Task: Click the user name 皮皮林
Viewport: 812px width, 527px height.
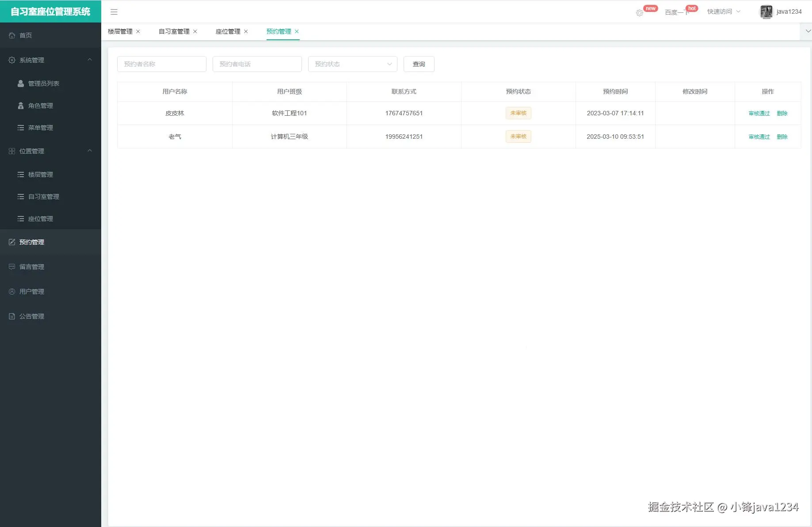Action: click(175, 113)
